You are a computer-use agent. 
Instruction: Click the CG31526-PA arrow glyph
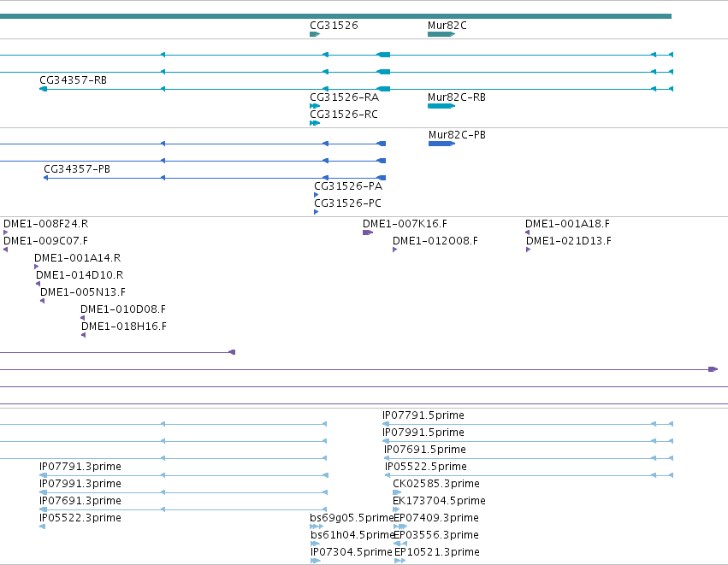click(x=317, y=195)
